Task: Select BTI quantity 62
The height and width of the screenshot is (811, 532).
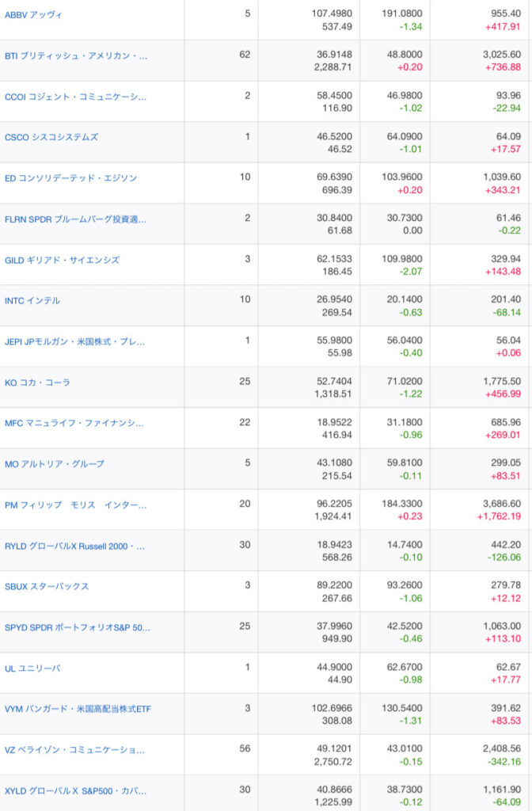Action: pyautogui.click(x=245, y=55)
